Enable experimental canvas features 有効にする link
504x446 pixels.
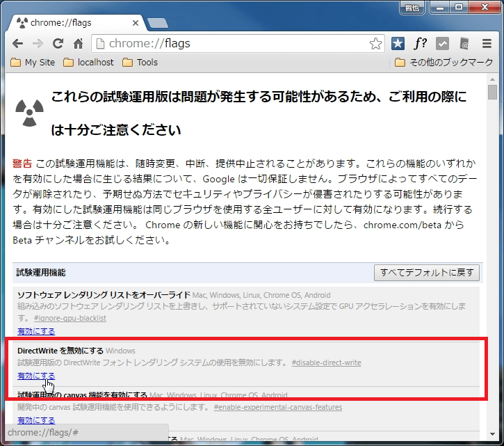tap(36, 420)
